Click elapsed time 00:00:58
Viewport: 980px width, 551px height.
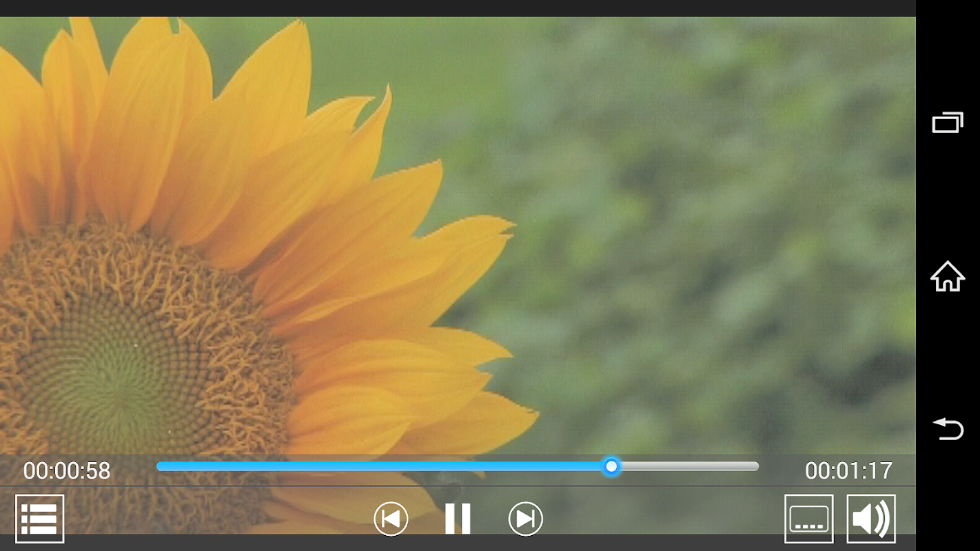[67, 470]
